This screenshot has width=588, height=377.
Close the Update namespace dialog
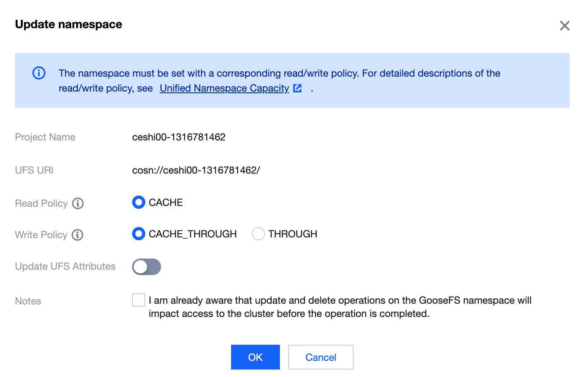(564, 26)
